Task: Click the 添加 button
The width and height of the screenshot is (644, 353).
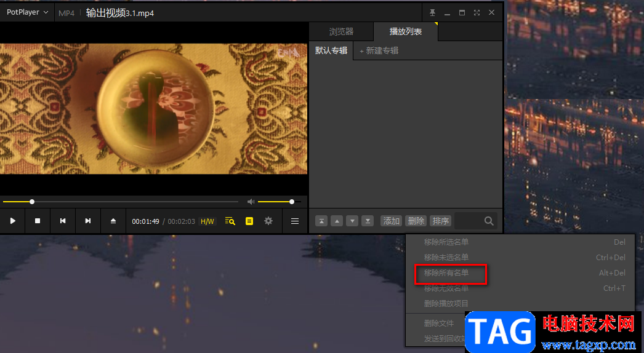Action: point(392,221)
